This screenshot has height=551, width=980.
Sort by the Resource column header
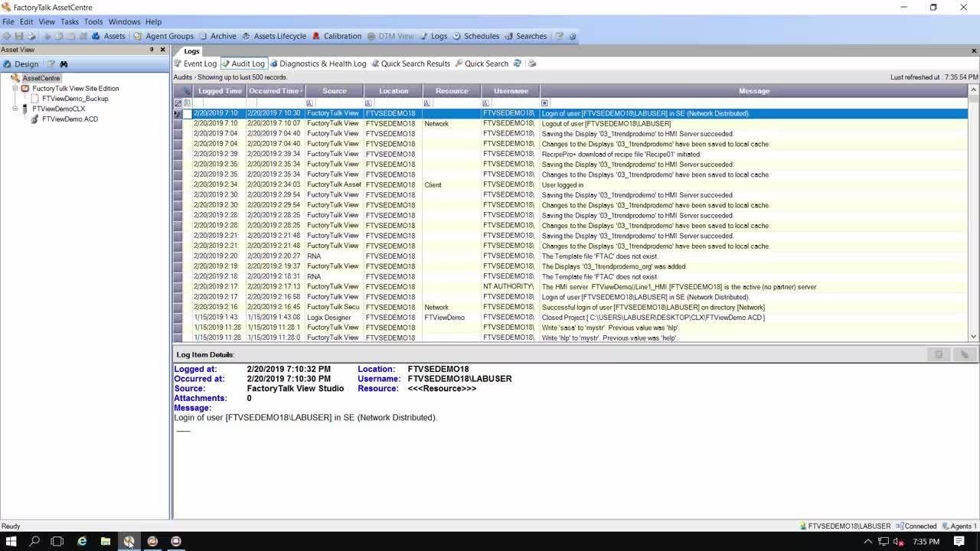click(452, 91)
